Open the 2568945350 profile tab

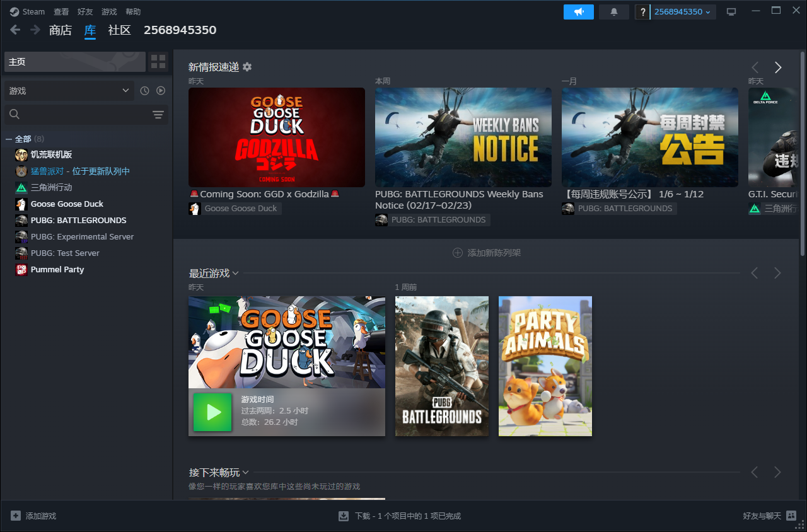pyautogui.click(x=180, y=30)
